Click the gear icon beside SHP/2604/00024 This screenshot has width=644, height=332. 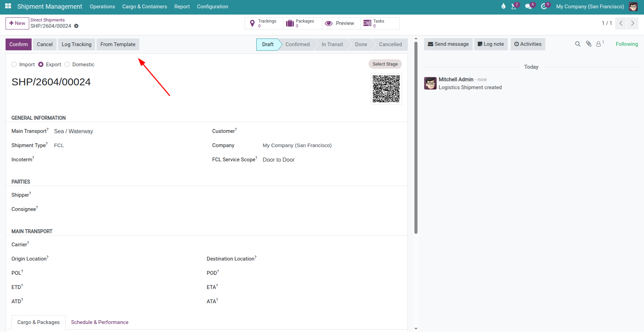tap(76, 26)
